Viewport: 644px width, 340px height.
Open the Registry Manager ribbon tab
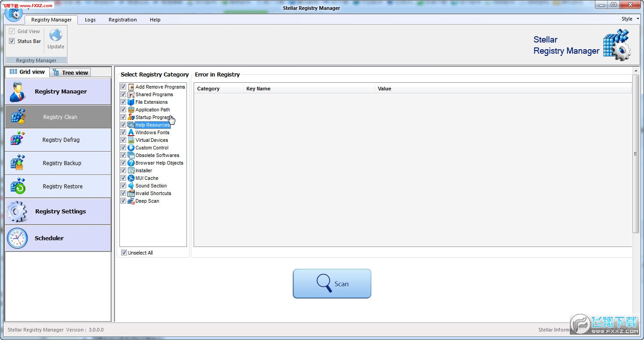coord(51,20)
